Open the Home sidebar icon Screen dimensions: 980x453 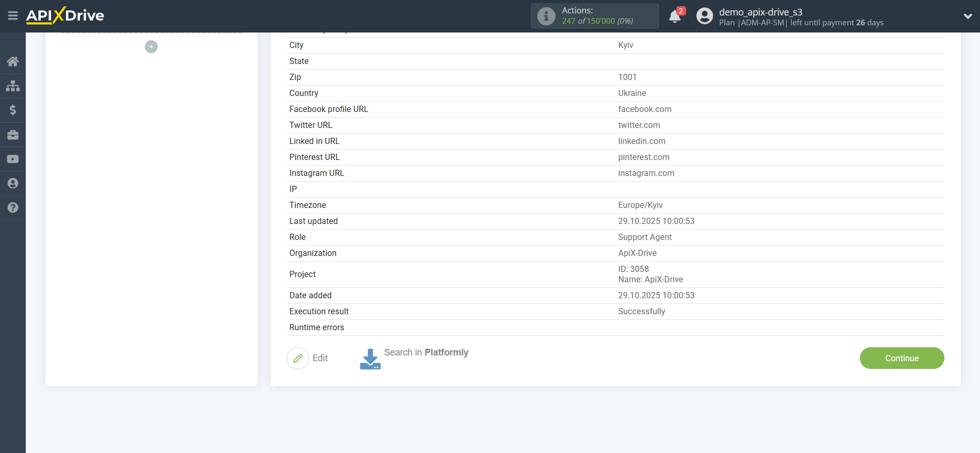pos(13,61)
